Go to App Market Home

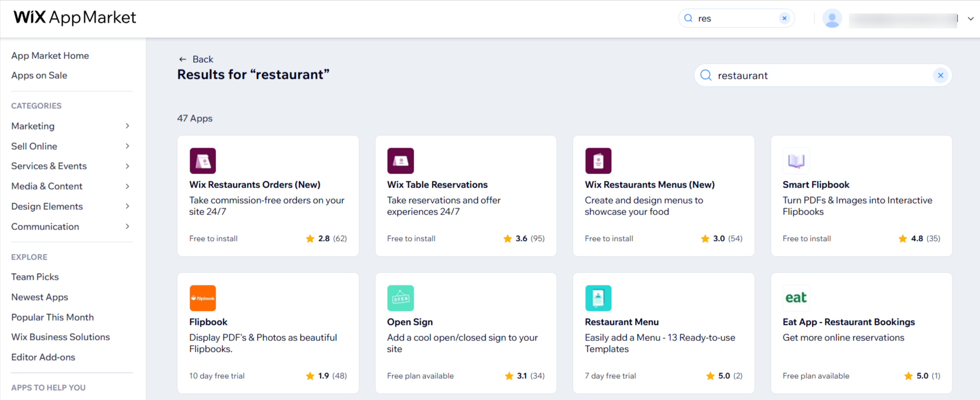(x=50, y=55)
